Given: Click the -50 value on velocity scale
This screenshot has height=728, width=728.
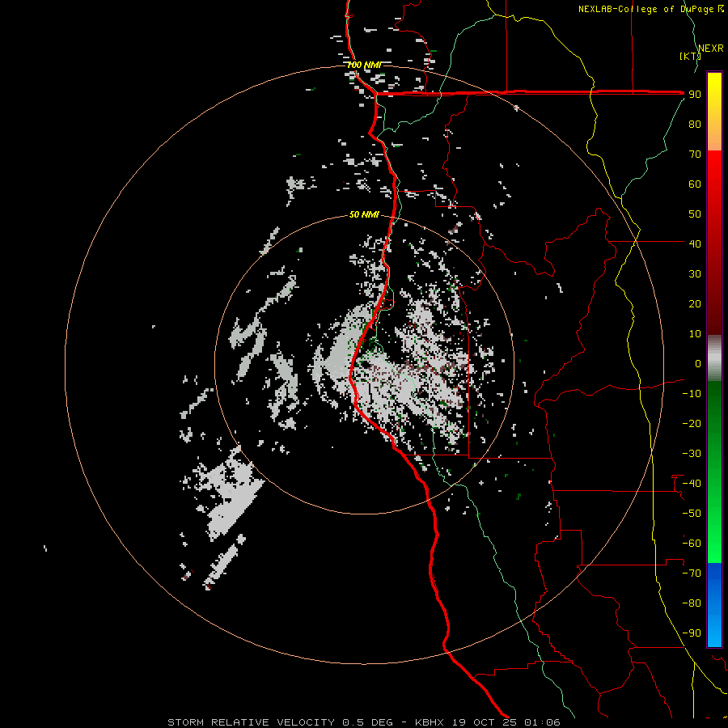Looking at the screenshot, I should tap(692, 513).
